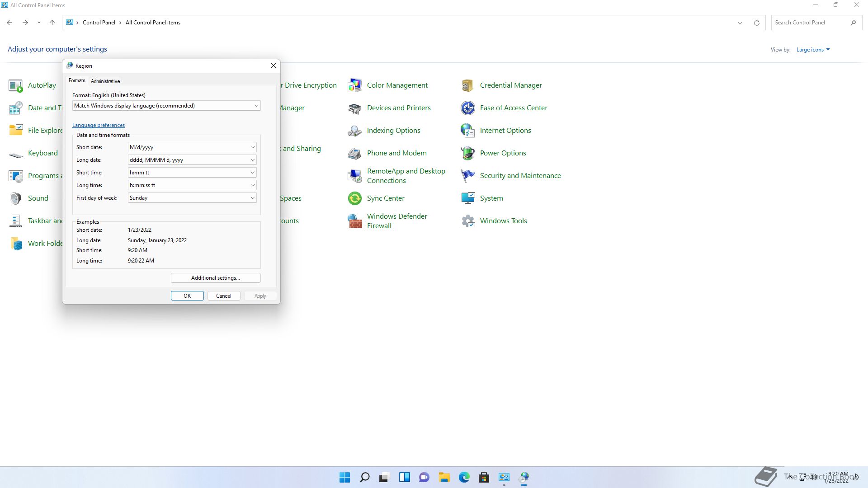
Task: Click Cancel in Region dialog
Action: pyautogui.click(x=224, y=296)
